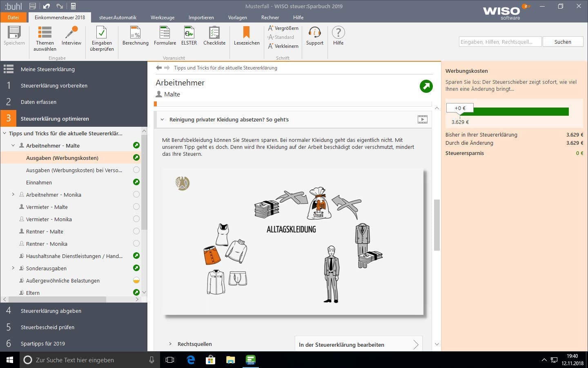Screen dimensions: 588x368
Task: Run Eingaben überprüfen check
Action: (x=102, y=33)
